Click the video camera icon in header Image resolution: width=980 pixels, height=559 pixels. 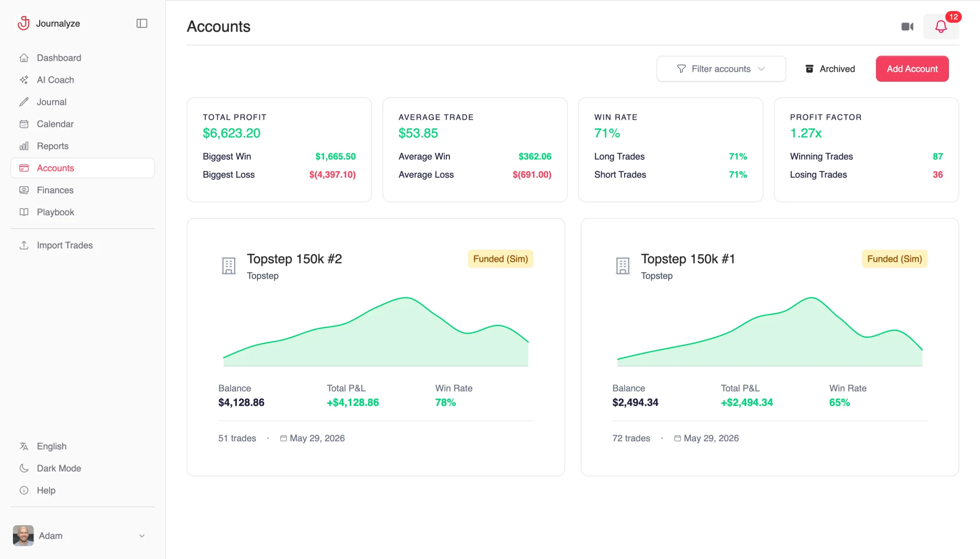[907, 27]
